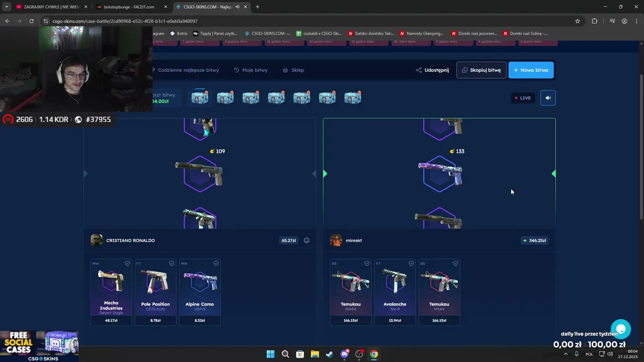Open the Domki nad Soliną bookmark
644x362 pixels.
525,34
